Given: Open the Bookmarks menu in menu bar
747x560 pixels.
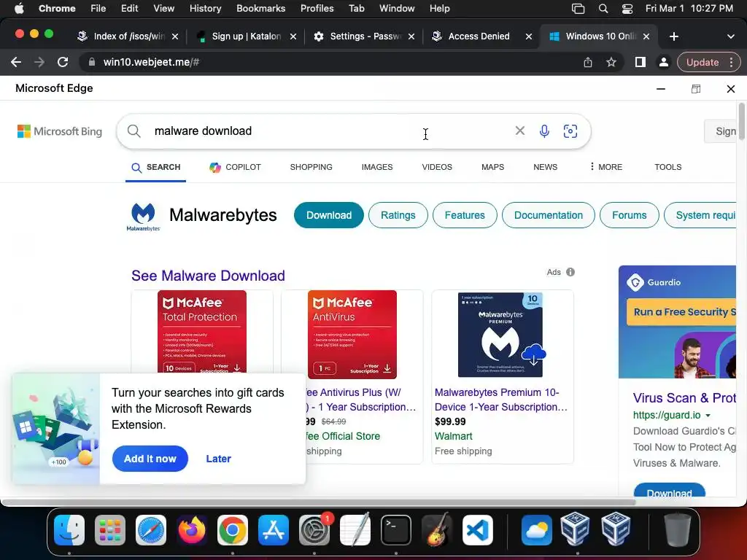Looking at the screenshot, I should click(260, 9).
